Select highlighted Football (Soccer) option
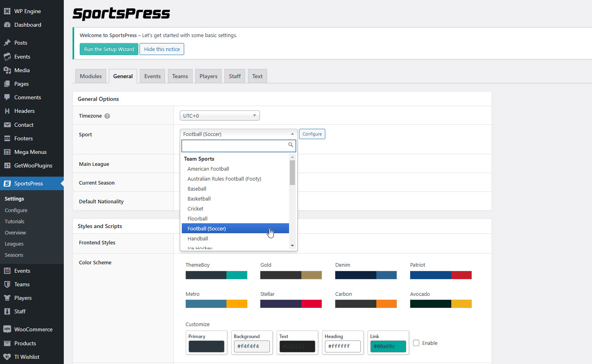Viewport: 592px width, 364px height. (x=235, y=228)
